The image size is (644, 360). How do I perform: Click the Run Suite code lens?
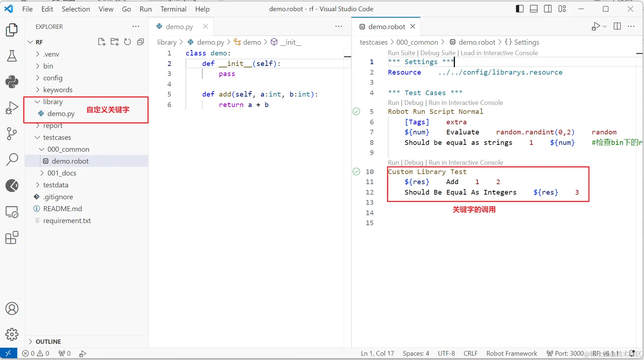click(401, 53)
